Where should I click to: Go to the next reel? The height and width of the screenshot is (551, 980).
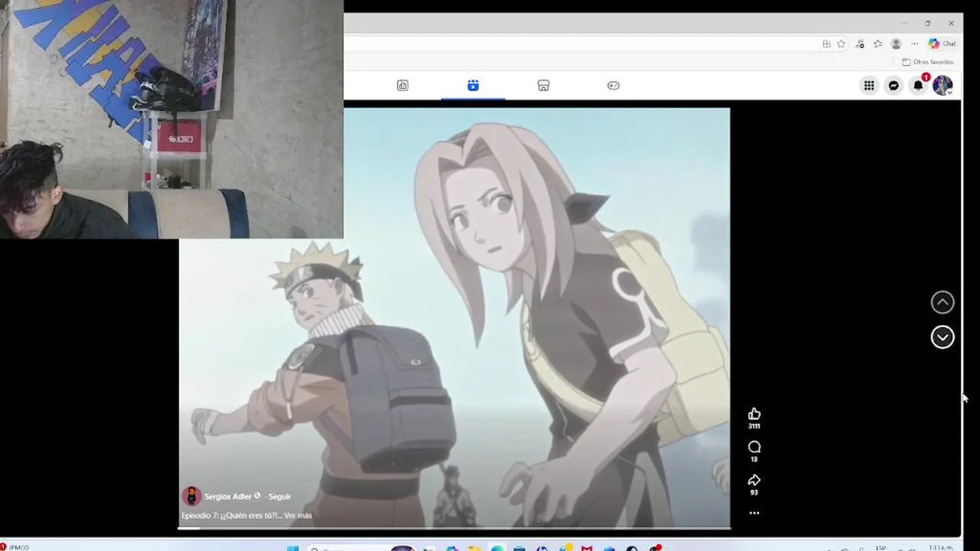coord(942,337)
